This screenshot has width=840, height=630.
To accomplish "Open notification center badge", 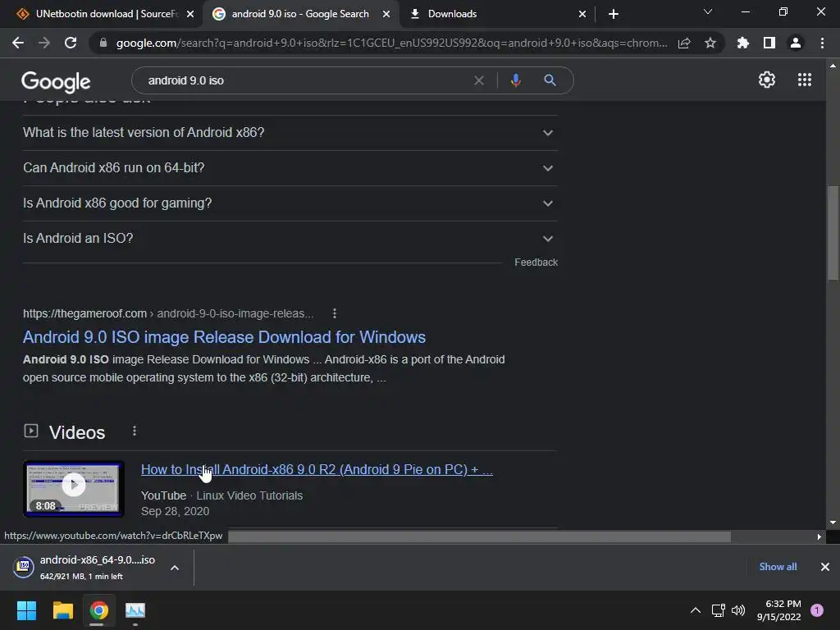I will coord(816,610).
